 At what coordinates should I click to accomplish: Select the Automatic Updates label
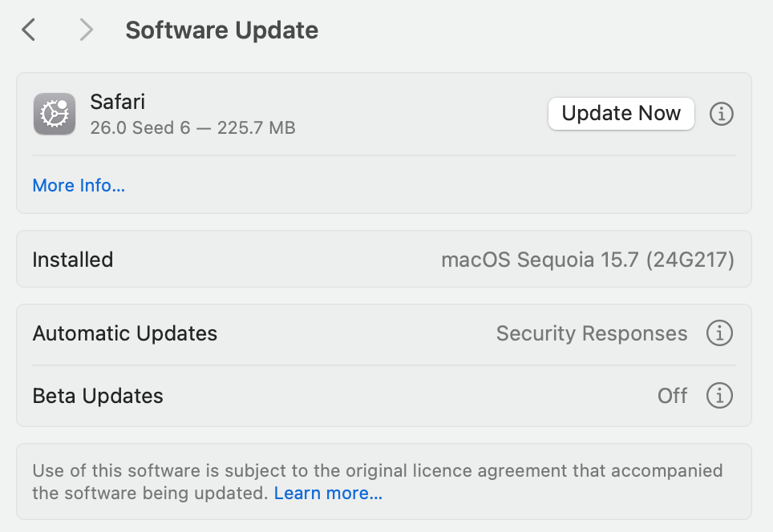(125, 333)
